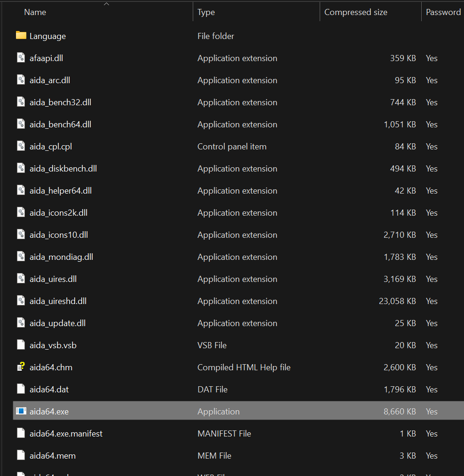Select the aida_bench32.dll file name

(61, 102)
